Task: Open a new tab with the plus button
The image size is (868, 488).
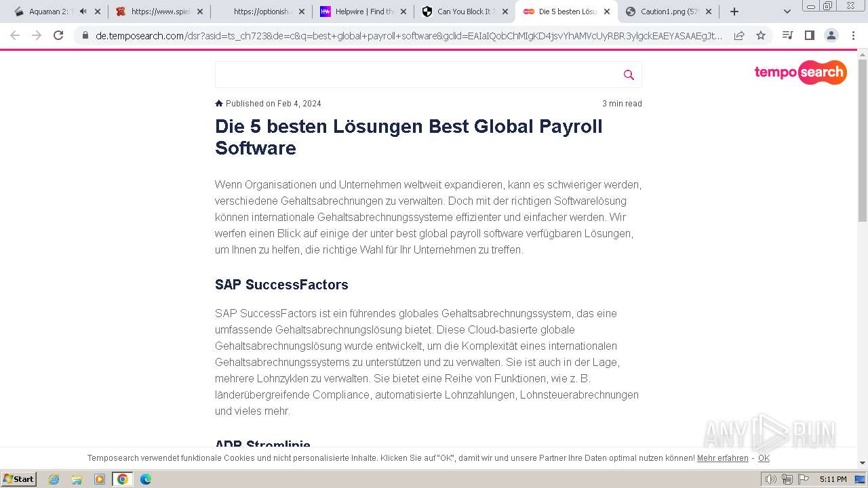Action: pyautogui.click(x=734, y=12)
